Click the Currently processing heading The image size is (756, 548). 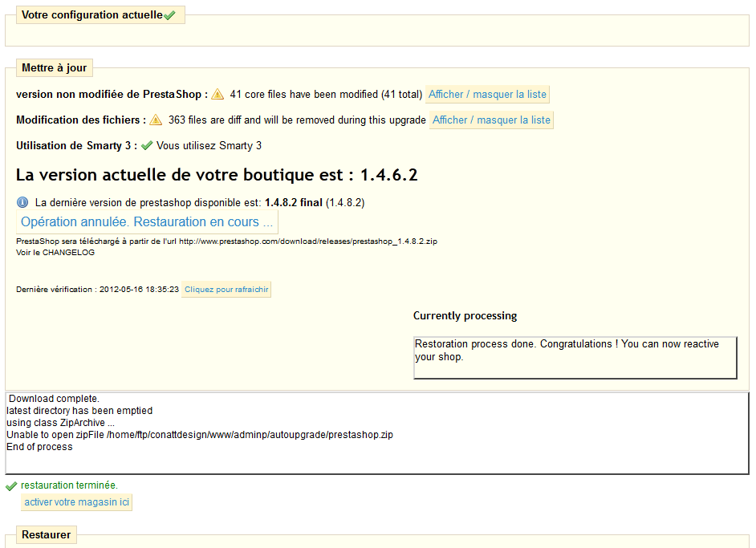[465, 315]
